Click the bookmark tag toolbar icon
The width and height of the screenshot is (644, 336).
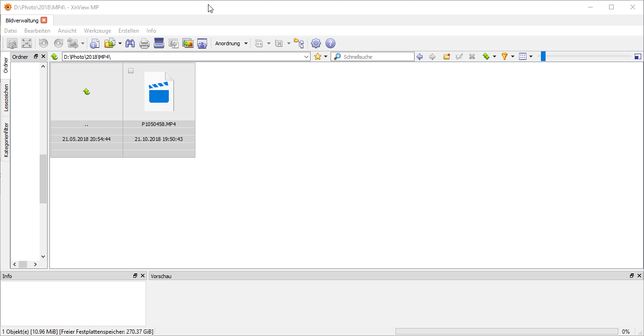(279, 43)
